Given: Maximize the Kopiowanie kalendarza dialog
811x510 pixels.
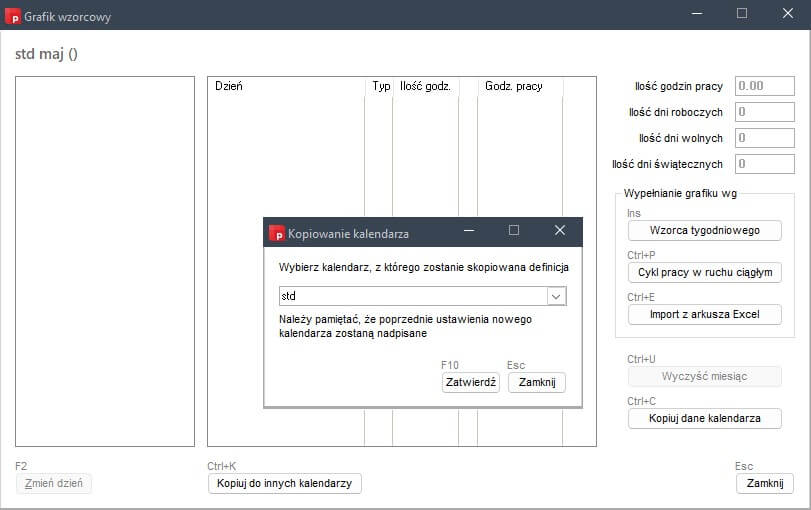Looking at the screenshot, I should point(514,231).
